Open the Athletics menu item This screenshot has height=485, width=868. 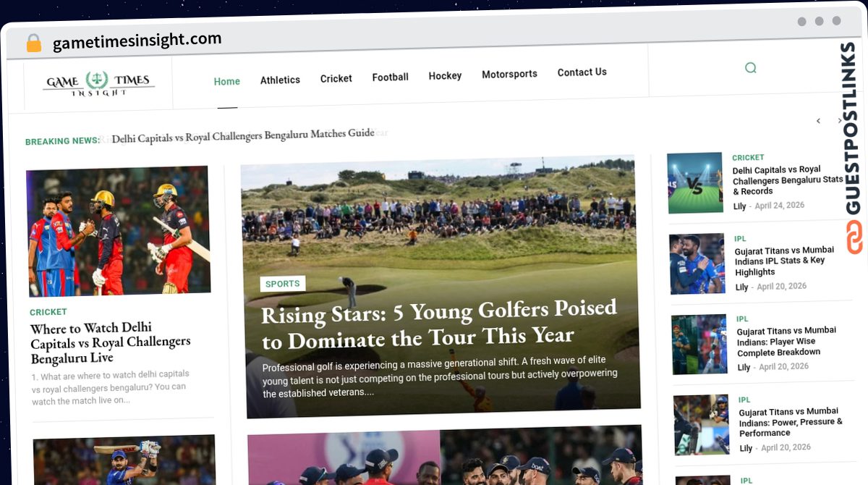[280, 80]
